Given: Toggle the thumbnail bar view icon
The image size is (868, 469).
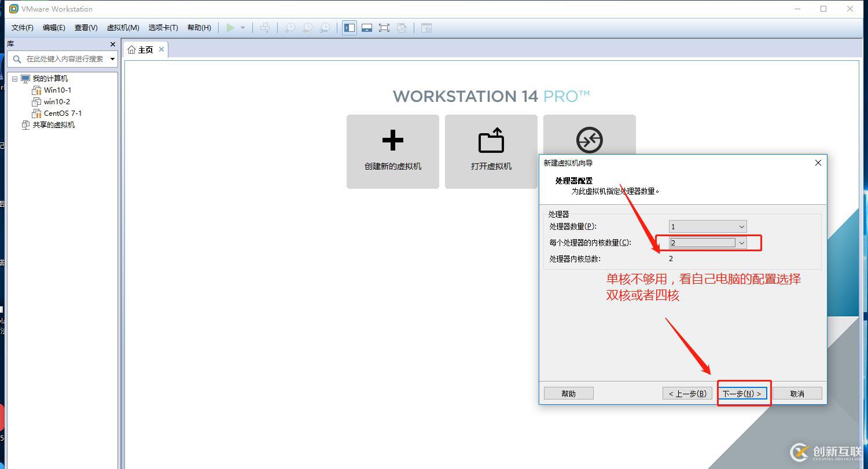Looking at the screenshot, I should 367,28.
